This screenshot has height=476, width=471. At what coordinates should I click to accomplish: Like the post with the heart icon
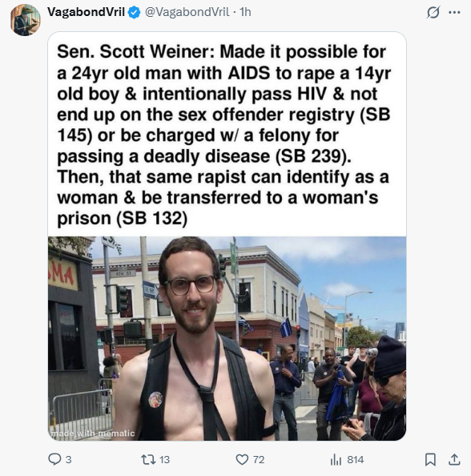tap(242, 459)
